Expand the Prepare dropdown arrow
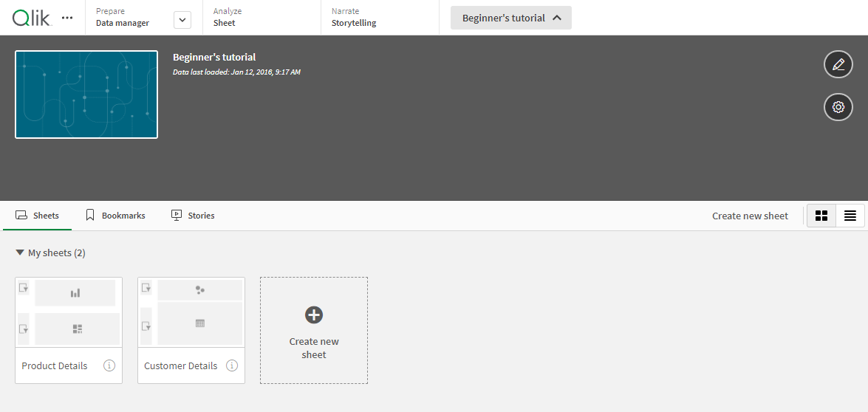 point(182,20)
